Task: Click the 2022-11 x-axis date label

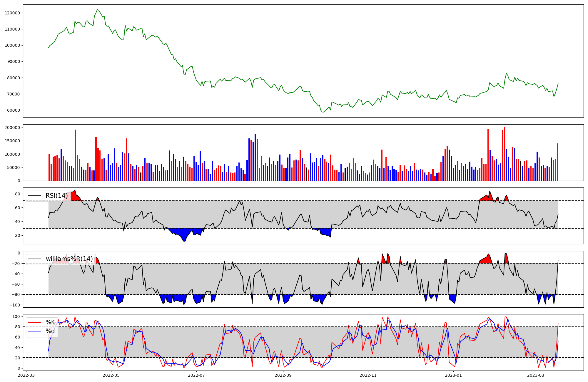Action: click(x=368, y=375)
